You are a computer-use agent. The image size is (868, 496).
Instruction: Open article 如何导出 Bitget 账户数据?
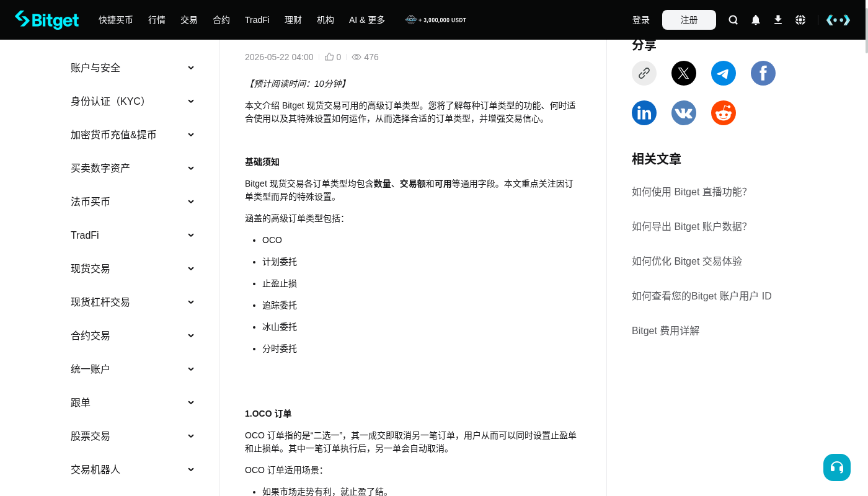coord(689,226)
